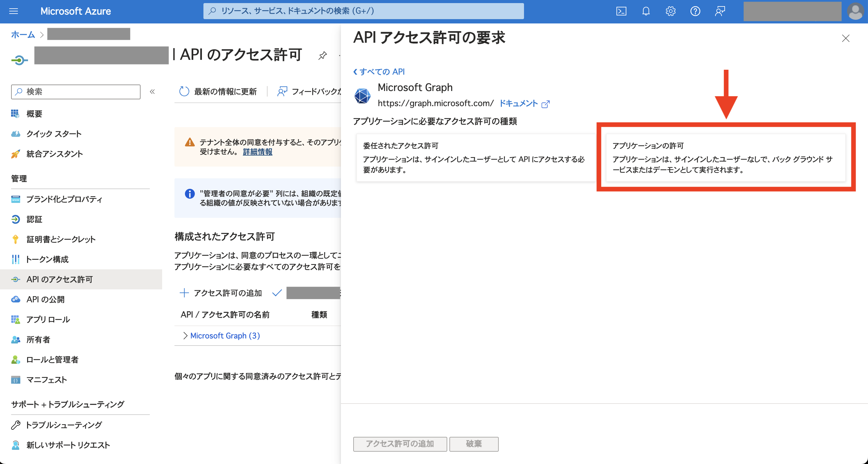The width and height of the screenshot is (868, 464).
Task: Click the 概要 sidebar icon
Action: click(15, 114)
